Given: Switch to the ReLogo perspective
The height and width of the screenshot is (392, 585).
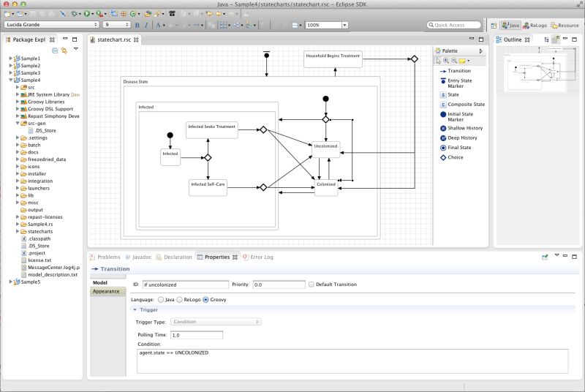Looking at the screenshot, I should (535, 26).
